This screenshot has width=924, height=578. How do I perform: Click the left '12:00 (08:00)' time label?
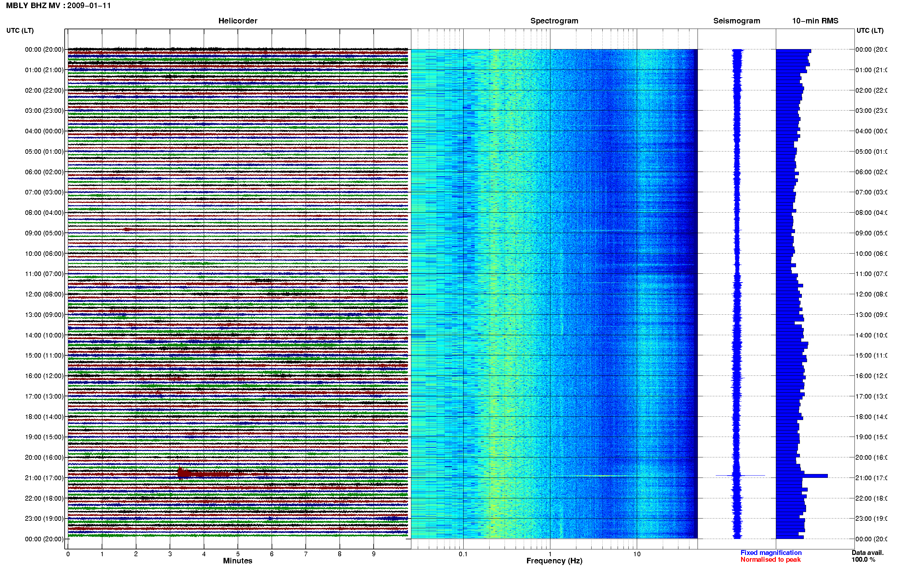point(44,294)
